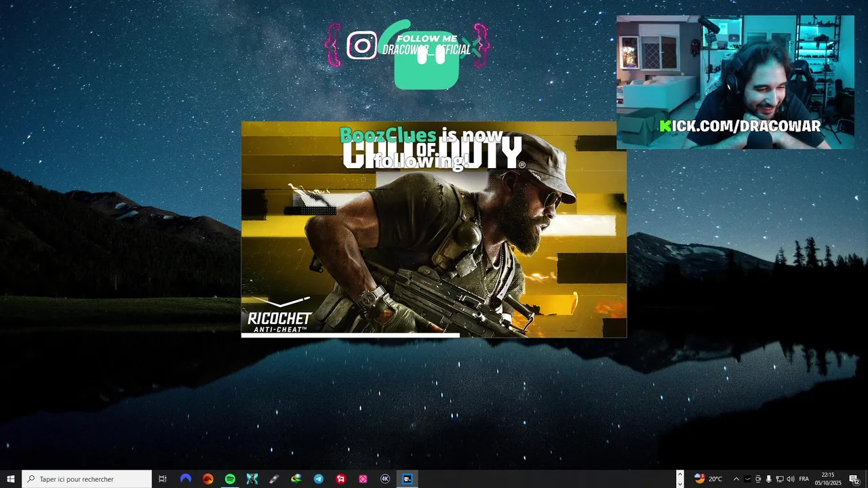Viewport: 868px width, 488px height.
Task: Open the red round taskbar app
Action: pos(340,479)
